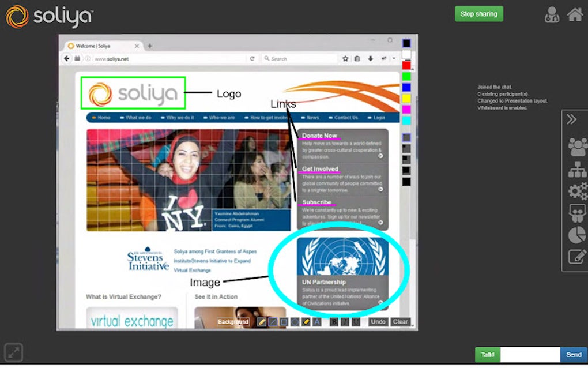Toggle underline text formatting
The image size is (588, 368).
[355, 321]
